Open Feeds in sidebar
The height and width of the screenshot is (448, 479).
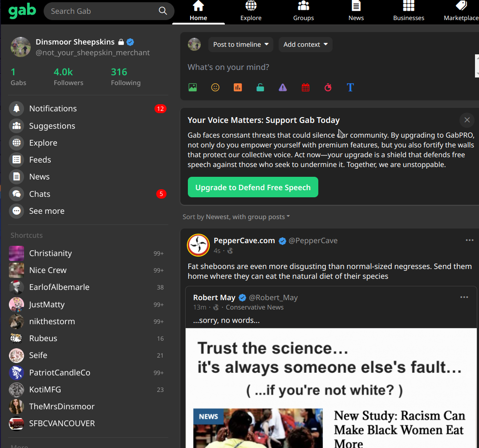point(88,159)
